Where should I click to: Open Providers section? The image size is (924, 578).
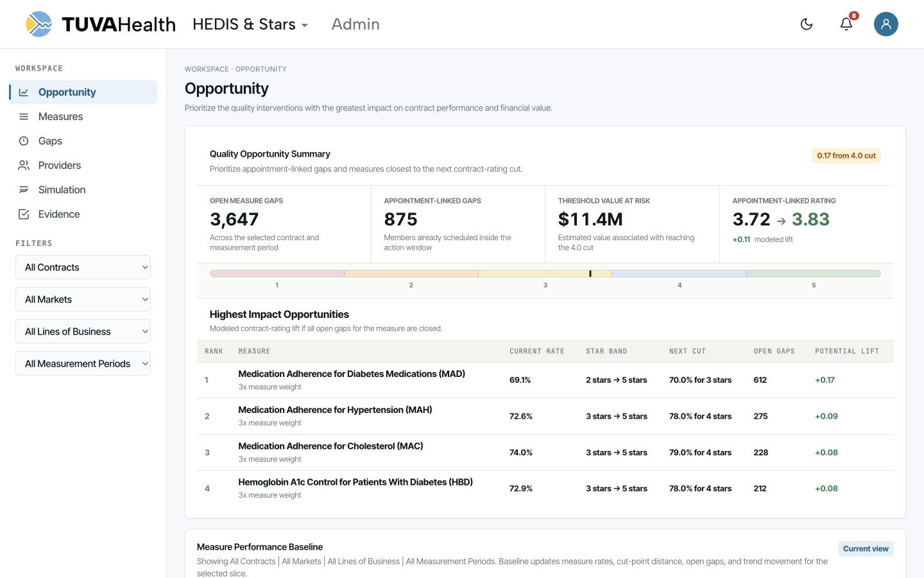[x=83, y=166]
